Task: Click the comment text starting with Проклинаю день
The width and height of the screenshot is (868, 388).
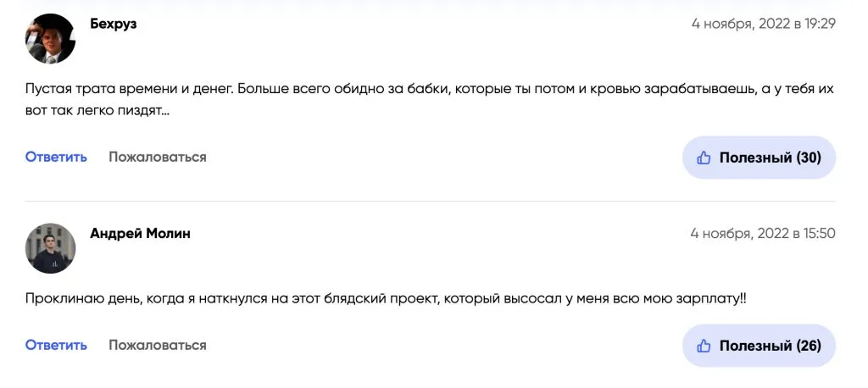Action: [x=386, y=299]
